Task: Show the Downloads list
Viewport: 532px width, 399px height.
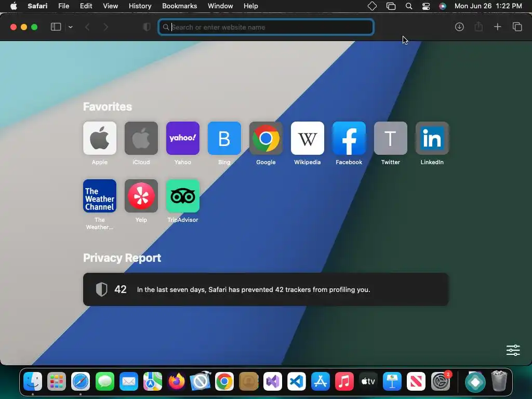Action: (x=459, y=27)
